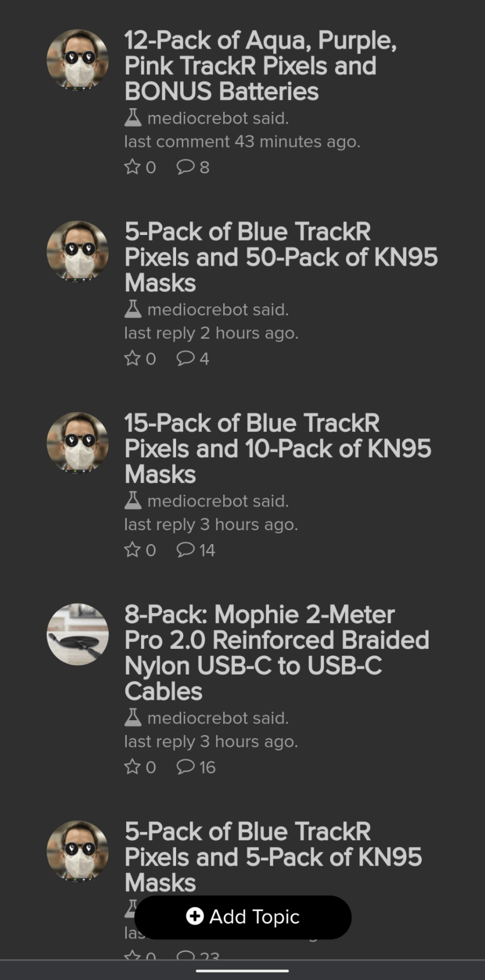The width and height of the screenshot is (485, 980).
Task: Open the 12-Pack Aqua, Purple, Pink topic
Action: pos(260,66)
